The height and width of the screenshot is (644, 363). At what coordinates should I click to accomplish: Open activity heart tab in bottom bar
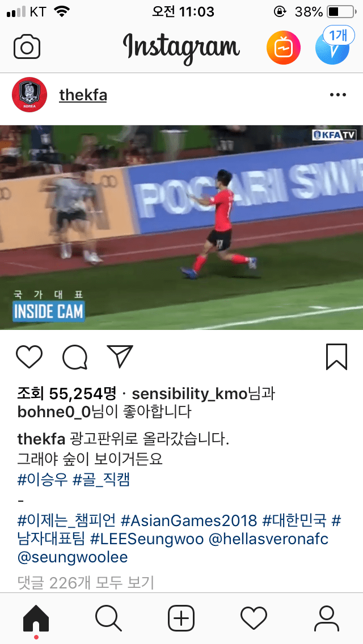[x=254, y=618]
